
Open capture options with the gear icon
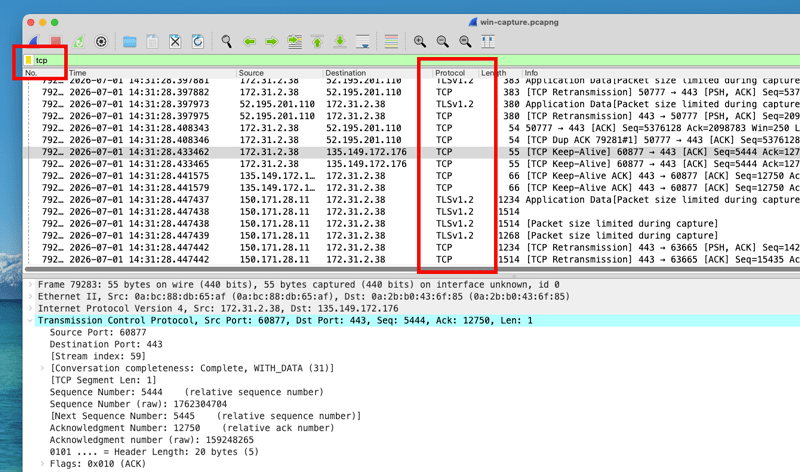point(101,41)
